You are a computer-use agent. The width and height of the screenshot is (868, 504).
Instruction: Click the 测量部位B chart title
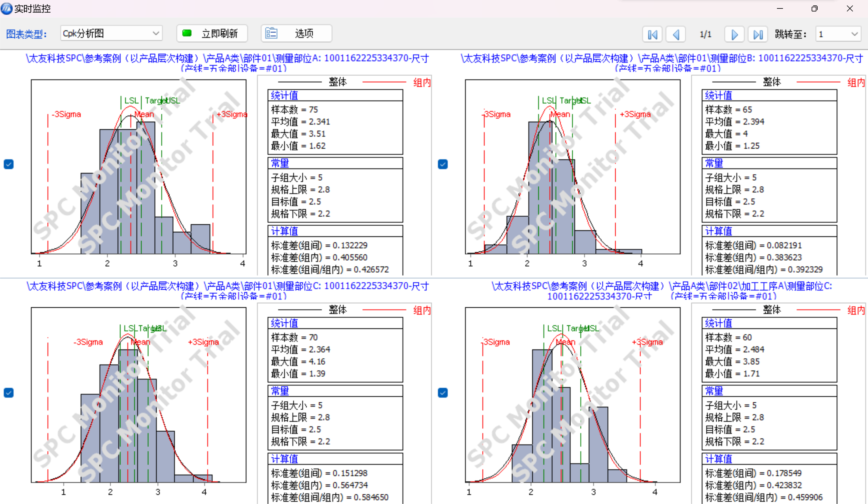[x=661, y=59]
